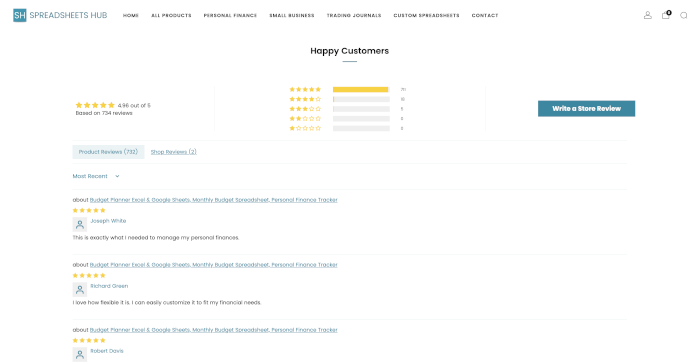Click the star rating on Robert Davis's review
The width and height of the screenshot is (700, 362).
pos(89,340)
